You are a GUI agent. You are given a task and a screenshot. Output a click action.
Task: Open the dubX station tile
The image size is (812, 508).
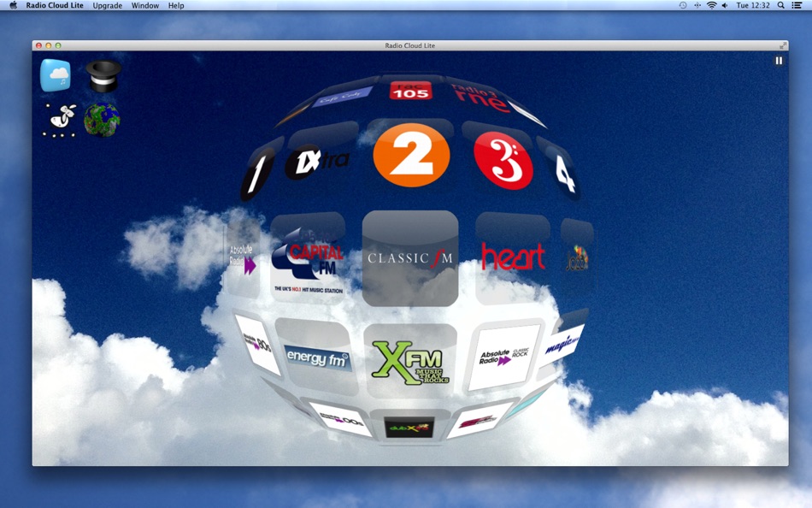pos(409,428)
